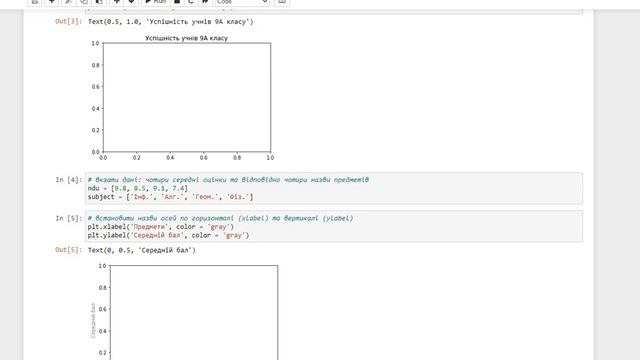Screen dimensions: 640x360
Task: Click the vertical 'Середній бал' axis label on lower plot
Action: (93, 320)
